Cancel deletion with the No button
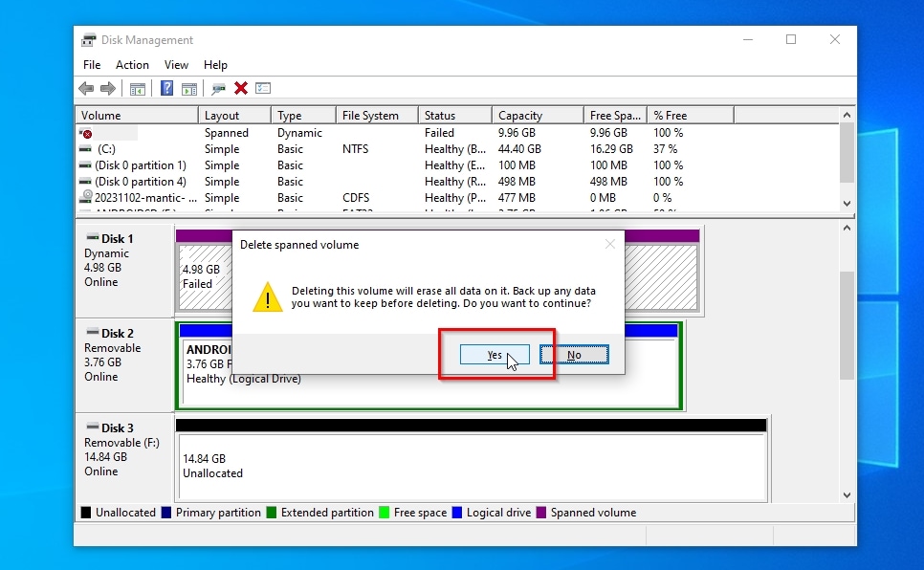Viewport: 924px width, 570px height. click(x=574, y=355)
